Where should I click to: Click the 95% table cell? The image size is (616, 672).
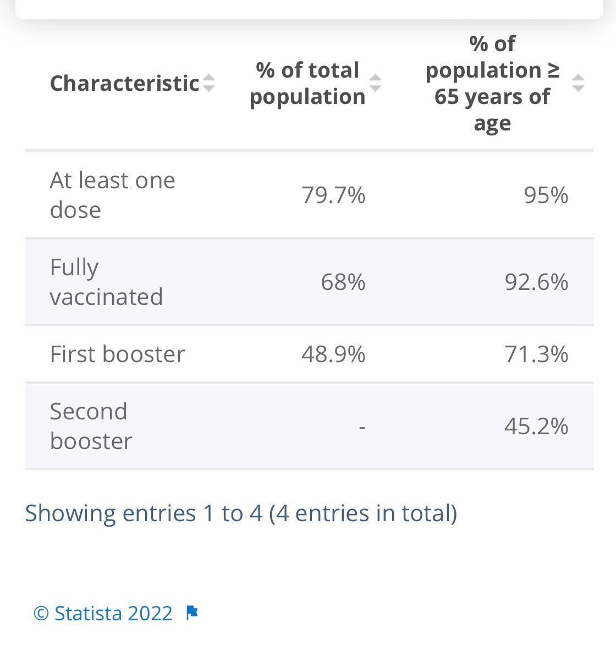click(x=546, y=195)
